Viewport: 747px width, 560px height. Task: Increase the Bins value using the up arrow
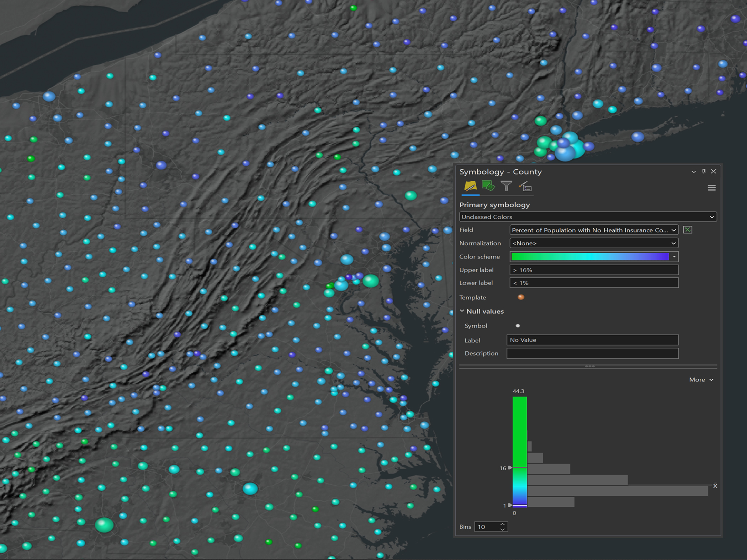[502, 524]
